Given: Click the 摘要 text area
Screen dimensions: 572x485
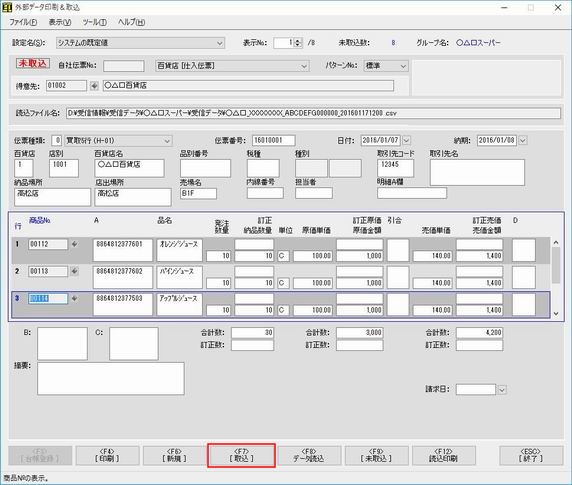Looking at the screenshot, I should [x=111, y=379].
